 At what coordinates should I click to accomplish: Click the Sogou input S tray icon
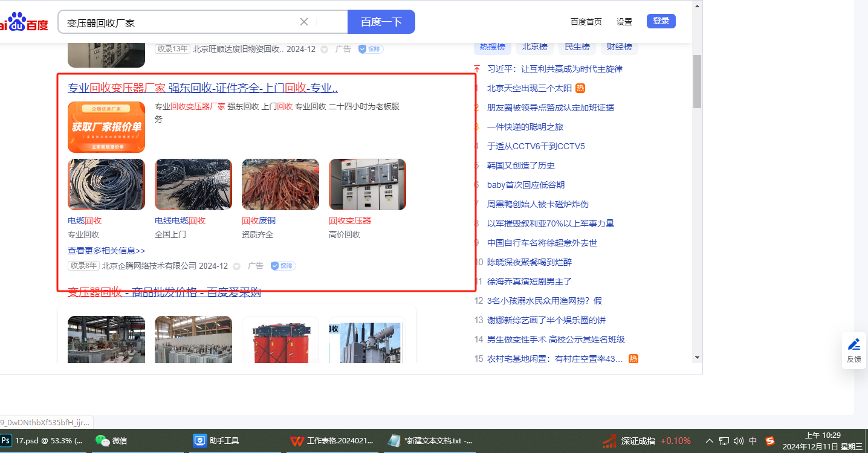[770, 441]
